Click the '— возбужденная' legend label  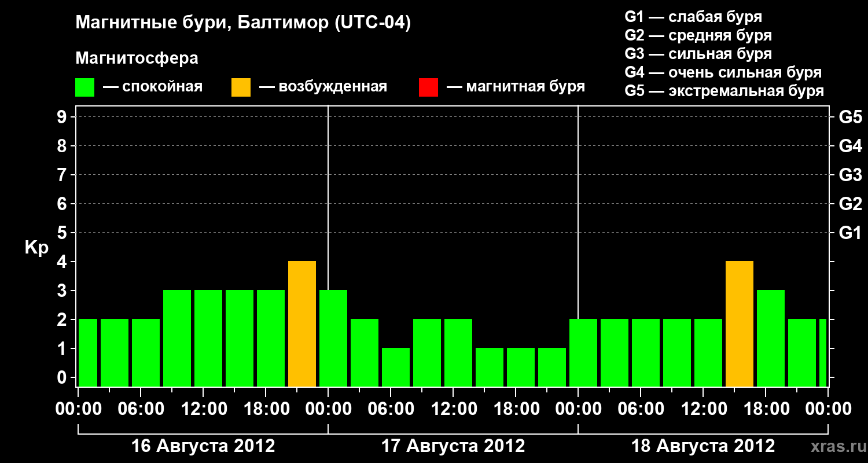pos(323,87)
